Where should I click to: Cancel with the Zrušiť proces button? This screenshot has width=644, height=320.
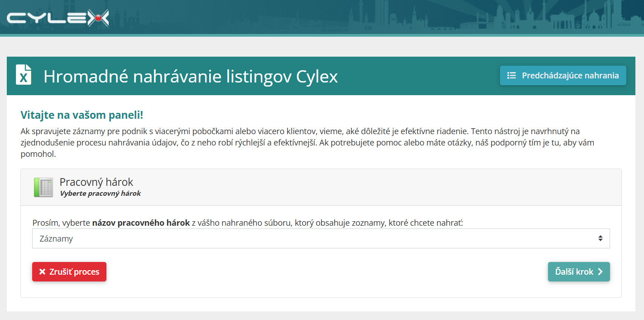pos(69,272)
